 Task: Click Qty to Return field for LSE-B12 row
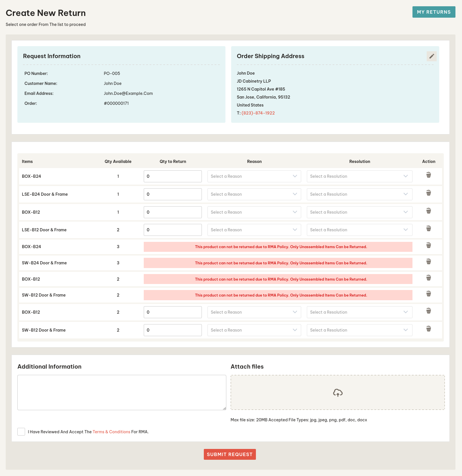pyautogui.click(x=173, y=230)
